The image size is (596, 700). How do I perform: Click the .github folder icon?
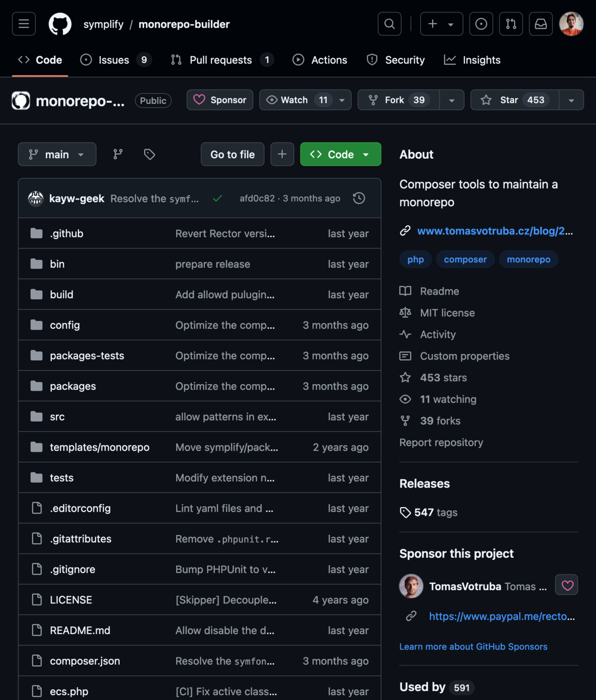coord(36,233)
